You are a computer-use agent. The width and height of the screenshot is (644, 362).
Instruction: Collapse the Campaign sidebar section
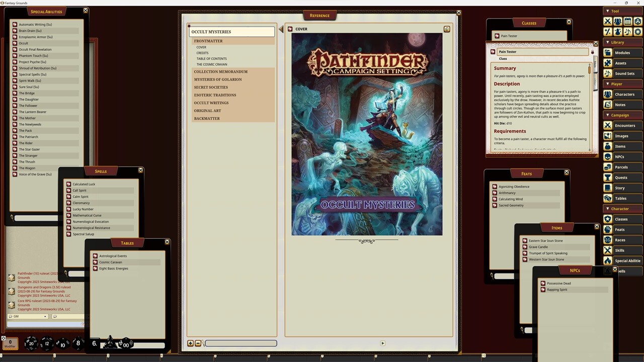(x=620, y=115)
